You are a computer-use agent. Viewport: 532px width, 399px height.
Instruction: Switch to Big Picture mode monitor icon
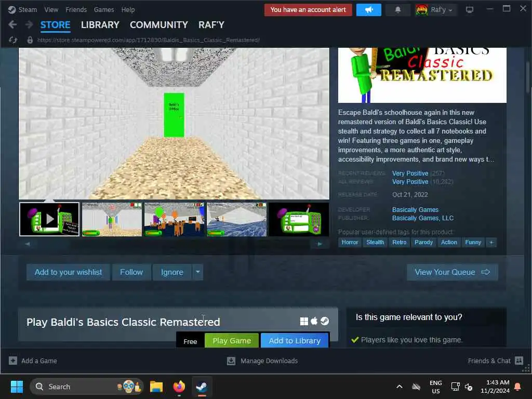(470, 10)
